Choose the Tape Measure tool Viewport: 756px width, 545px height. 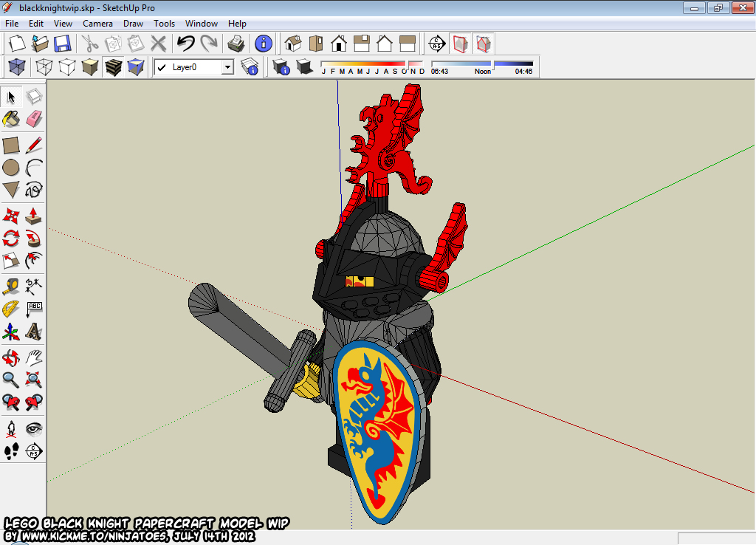pyautogui.click(x=10, y=285)
